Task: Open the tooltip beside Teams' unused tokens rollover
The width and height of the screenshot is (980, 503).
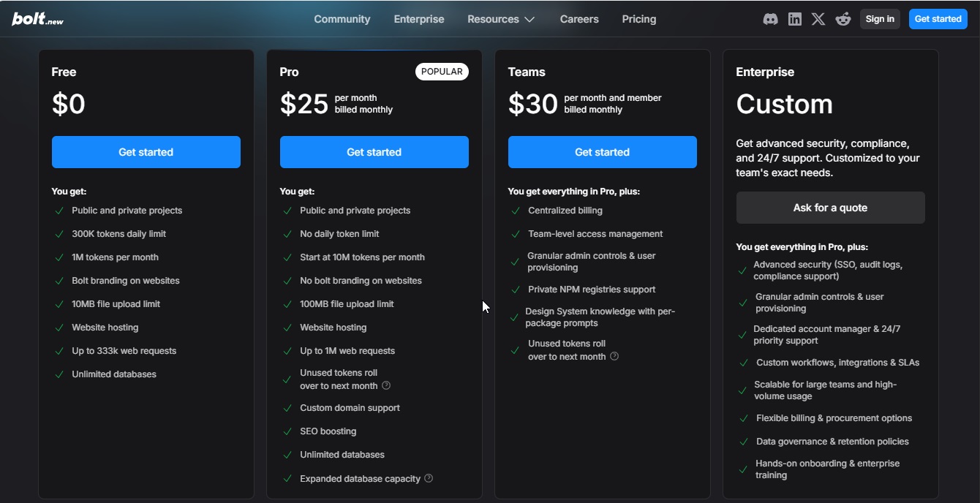Action: (x=614, y=356)
